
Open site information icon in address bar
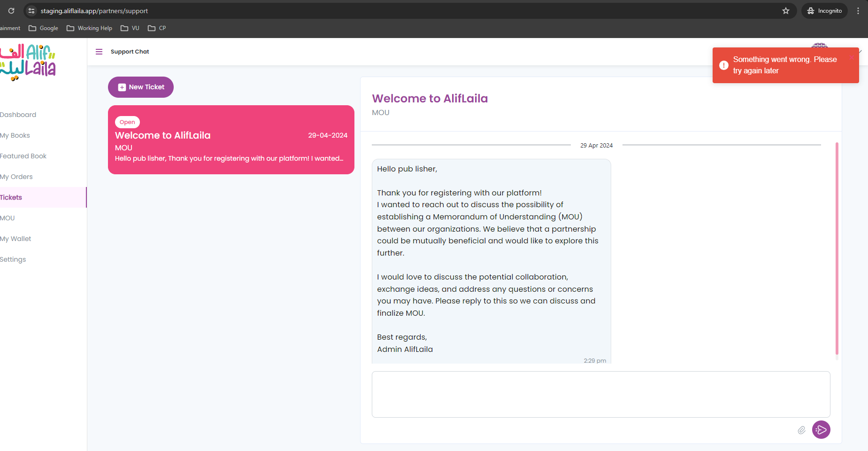[x=31, y=11]
